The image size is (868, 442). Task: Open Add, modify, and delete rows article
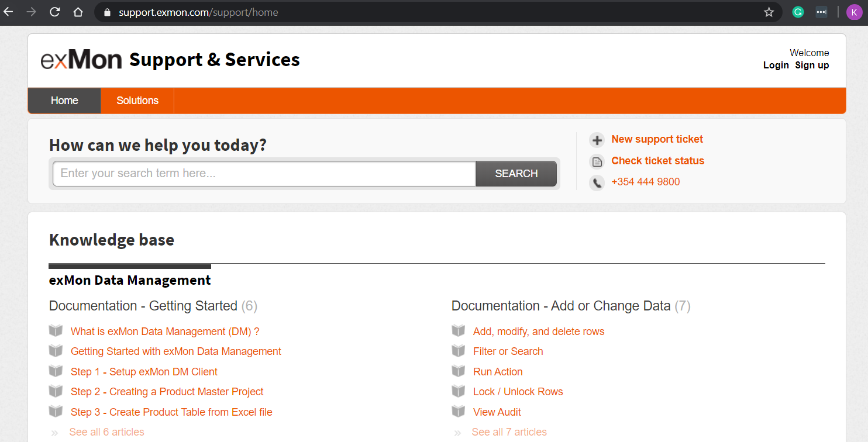(x=539, y=331)
